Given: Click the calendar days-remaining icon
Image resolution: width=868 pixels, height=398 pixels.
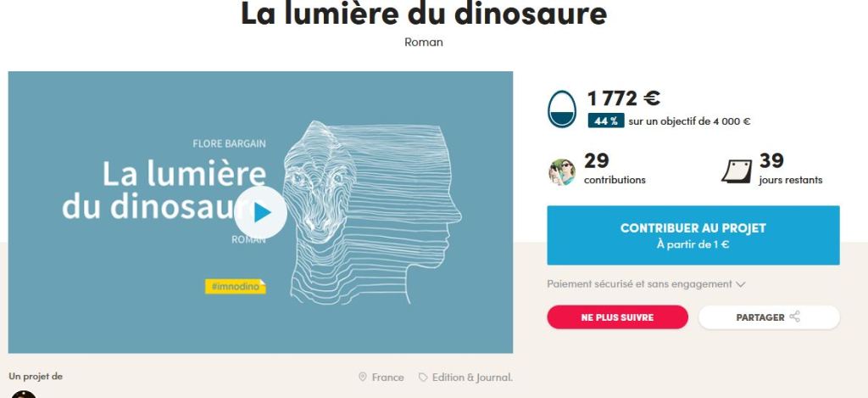Looking at the screenshot, I should (737, 171).
